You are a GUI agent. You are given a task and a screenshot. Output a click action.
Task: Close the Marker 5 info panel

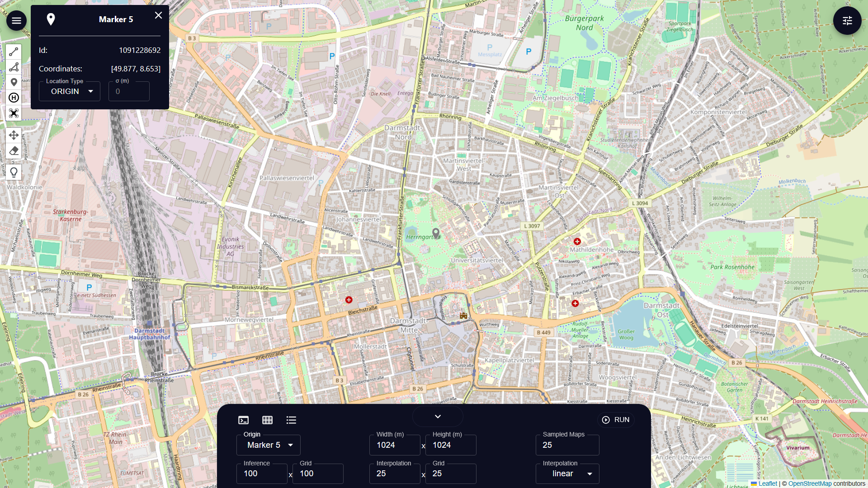click(x=158, y=15)
